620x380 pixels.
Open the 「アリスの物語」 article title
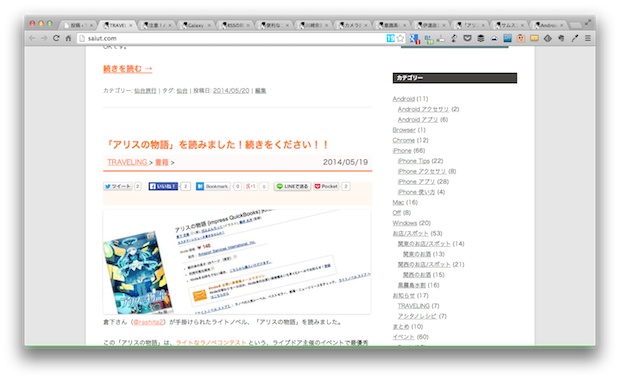pyautogui.click(x=216, y=145)
